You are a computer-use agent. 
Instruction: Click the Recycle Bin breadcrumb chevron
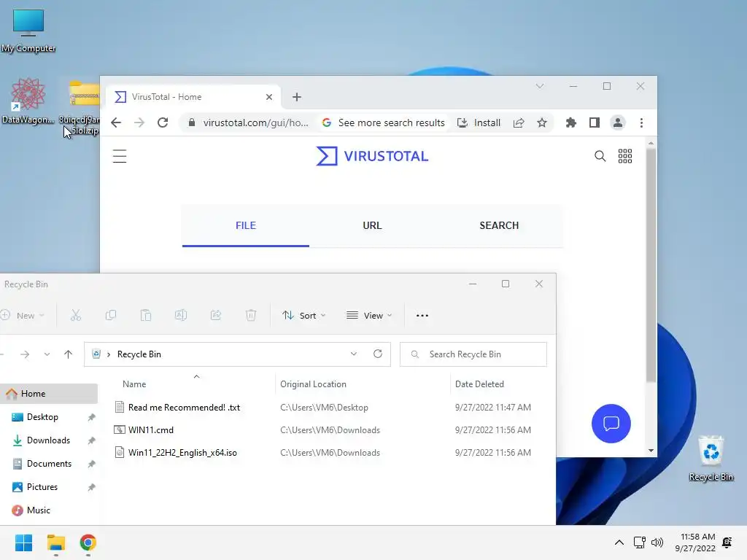pyautogui.click(x=109, y=354)
